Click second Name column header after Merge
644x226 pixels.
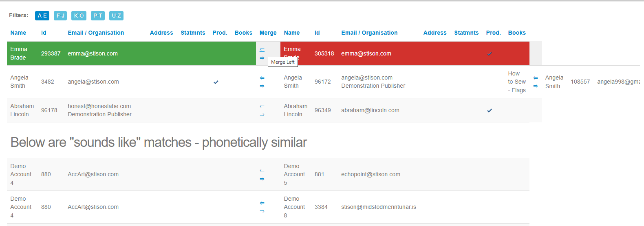pos(292,33)
